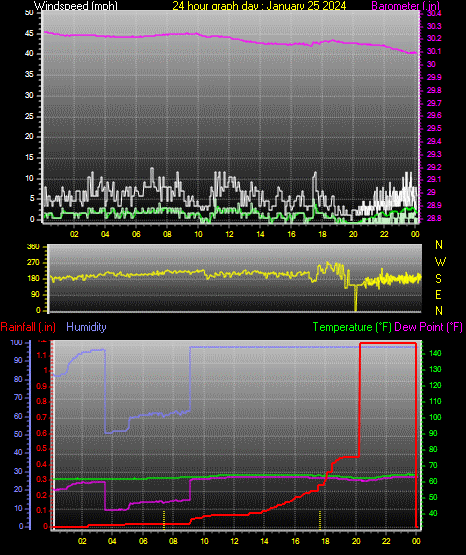The width and height of the screenshot is (466, 555).
Task: Click the 30.2 barometer scale value
Action: 434,38
